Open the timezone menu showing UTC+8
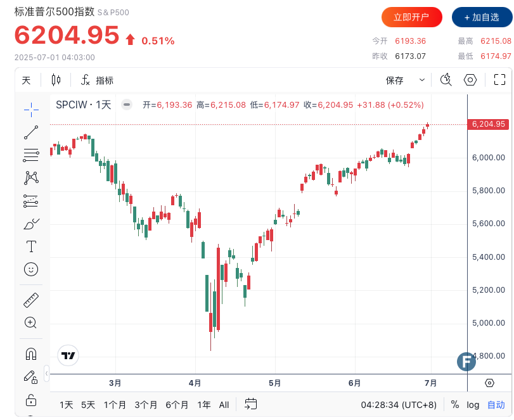514x420 pixels. pyautogui.click(x=399, y=405)
